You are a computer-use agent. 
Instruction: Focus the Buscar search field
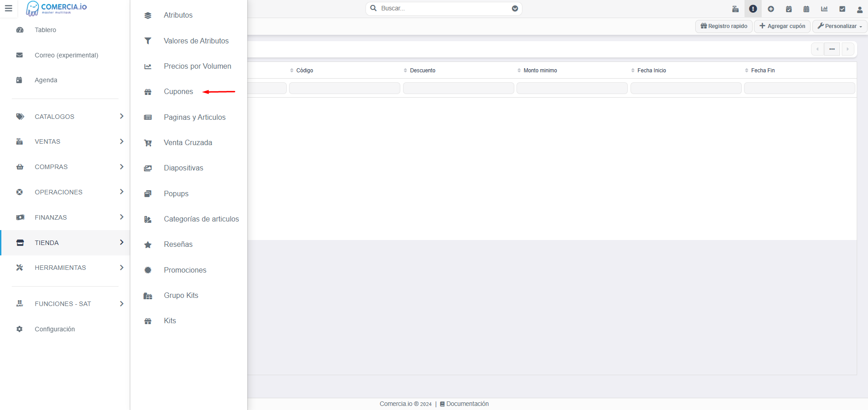[444, 9]
